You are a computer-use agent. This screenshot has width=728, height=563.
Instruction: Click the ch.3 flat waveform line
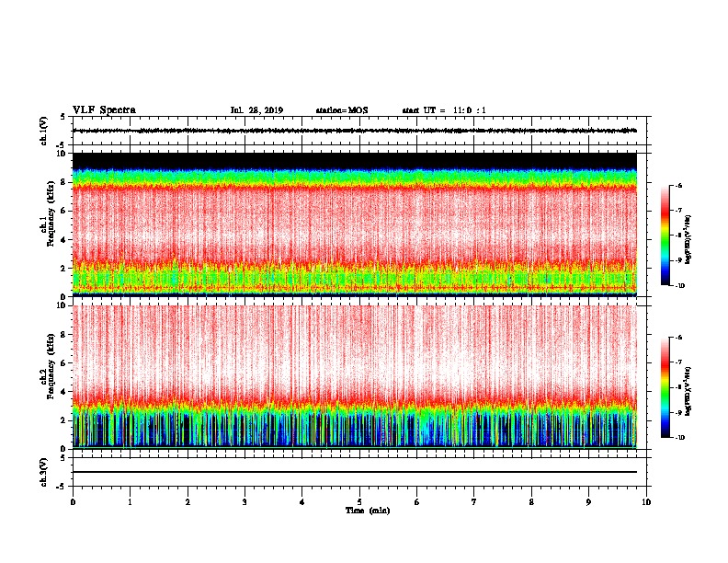point(355,472)
